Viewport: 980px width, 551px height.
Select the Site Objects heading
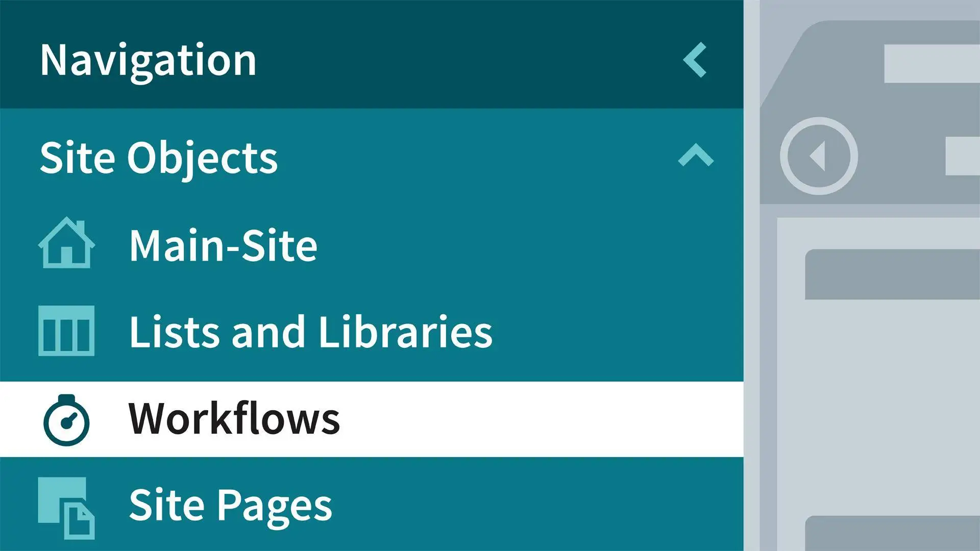click(159, 158)
